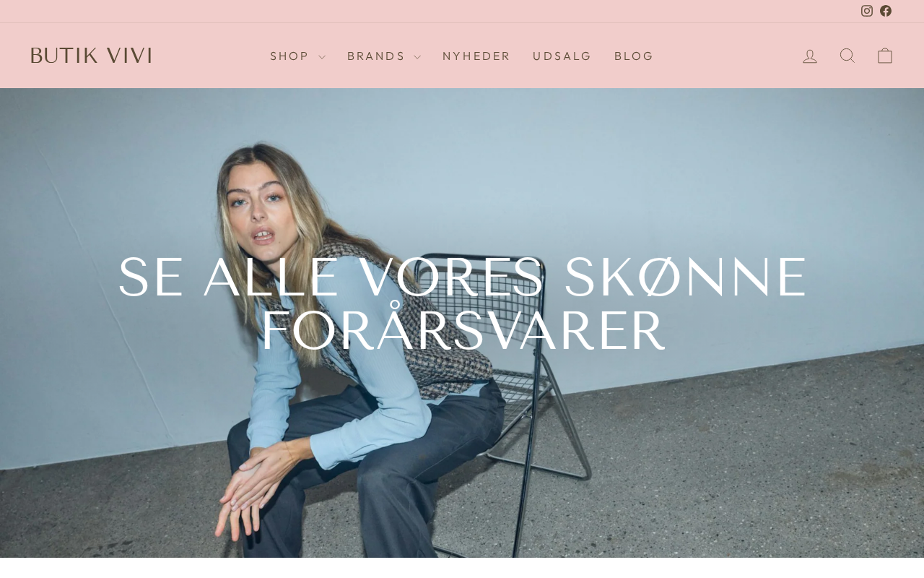924x578 pixels.
Task: Click the word SKØNNE in the hero headline
Action: (x=685, y=278)
